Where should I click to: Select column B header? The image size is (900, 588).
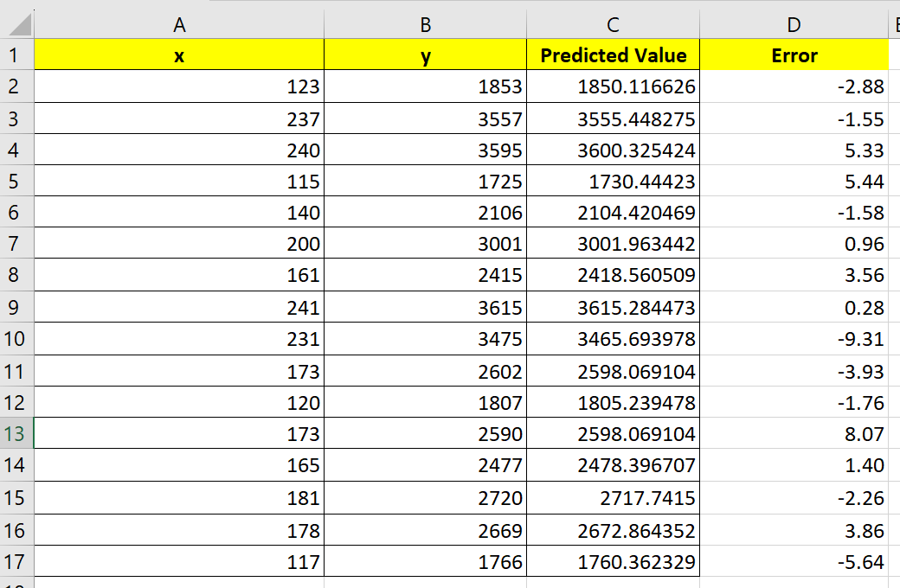[424, 24]
